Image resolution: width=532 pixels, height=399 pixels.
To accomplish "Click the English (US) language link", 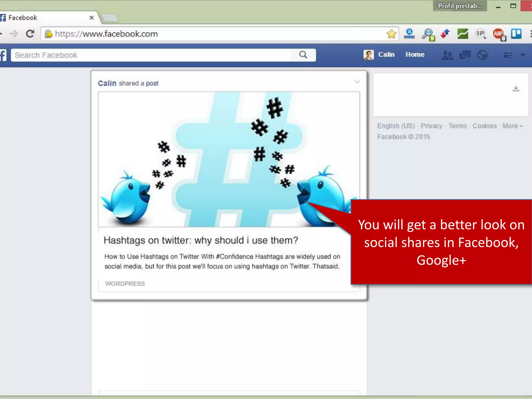I will (x=396, y=126).
